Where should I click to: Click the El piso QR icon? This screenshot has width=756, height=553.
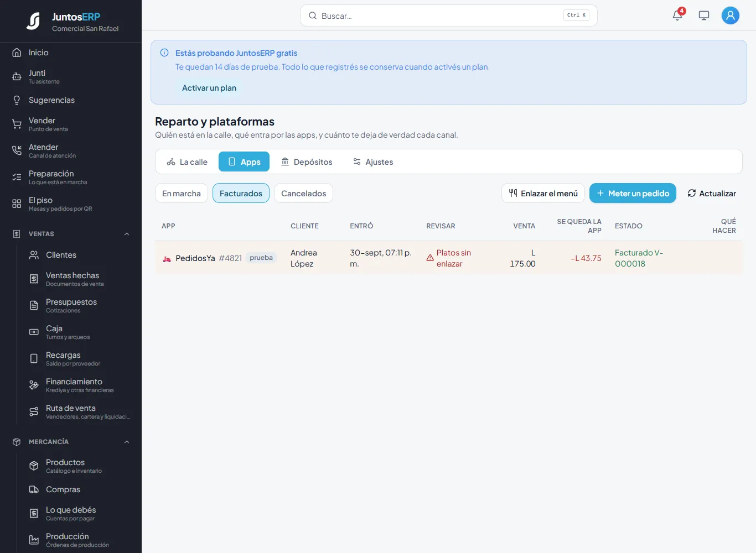pyautogui.click(x=17, y=204)
